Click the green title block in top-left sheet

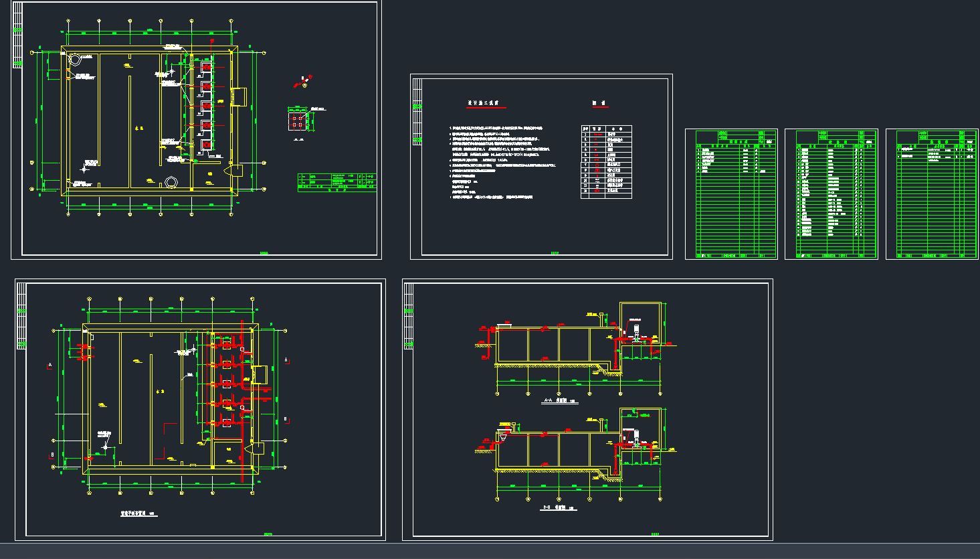(x=336, y=182)
